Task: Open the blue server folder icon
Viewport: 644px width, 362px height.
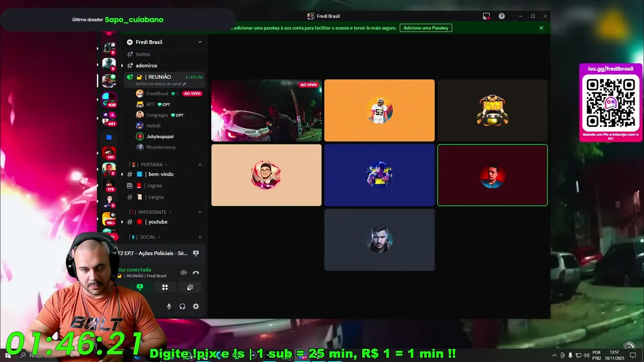Action: (109, 137)
